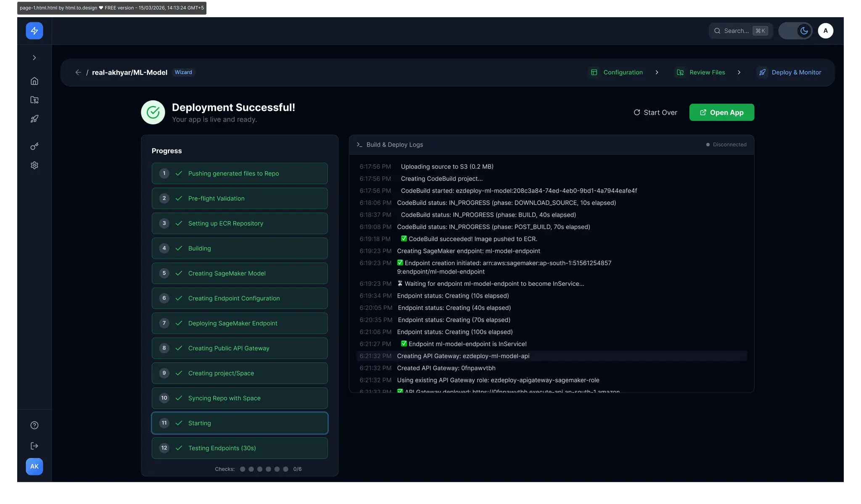This screenshot has height=504, width=861.
Task: Click the green deployment success check icon
Action: (x=153, y=112)
